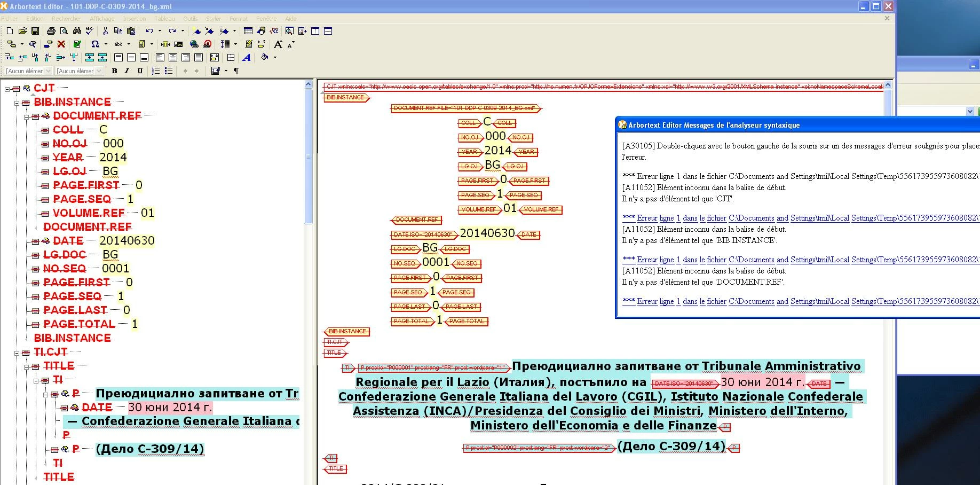Screen dimensions: 980x485
Task: Click the tree panel vertical scrollbar thumb
Action: (308, 156)
